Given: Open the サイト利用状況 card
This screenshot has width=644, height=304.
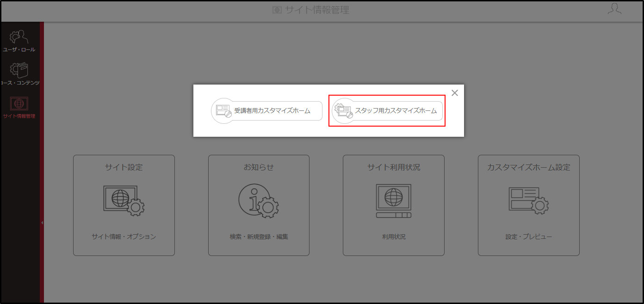Looking at the screenshot, I should (394, 205).
